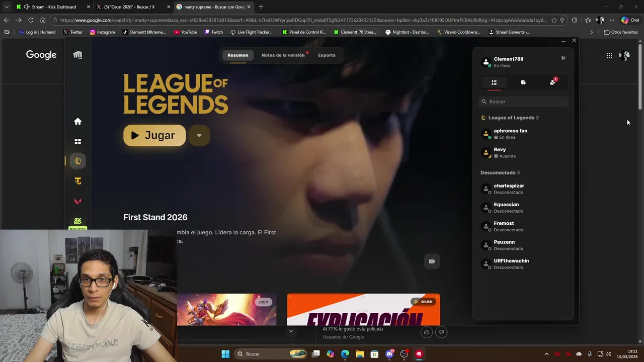
Task: Switch to the Esports tab
Action: point(327,55)
